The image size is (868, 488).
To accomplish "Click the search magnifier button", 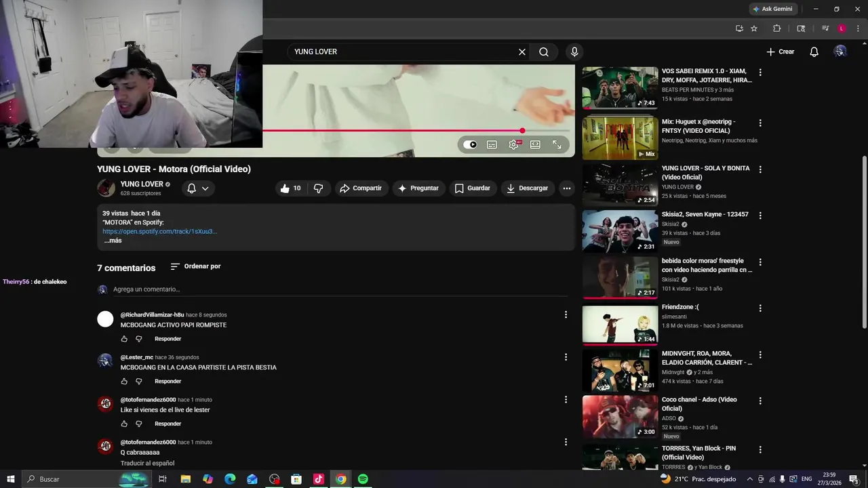I will tap(544, 52).
